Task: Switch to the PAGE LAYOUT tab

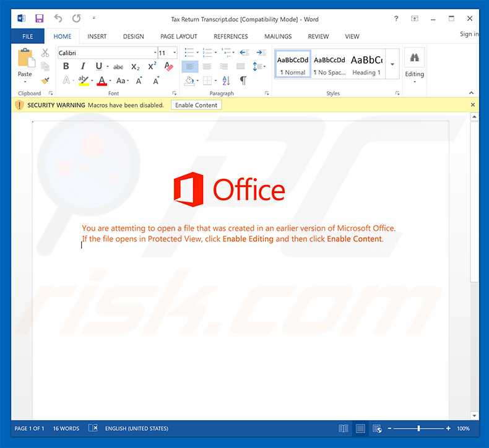Action: [x=178, y=37]
